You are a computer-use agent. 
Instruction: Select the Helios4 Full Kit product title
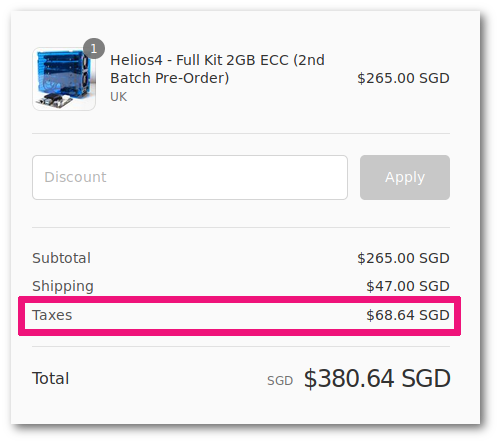217,69
